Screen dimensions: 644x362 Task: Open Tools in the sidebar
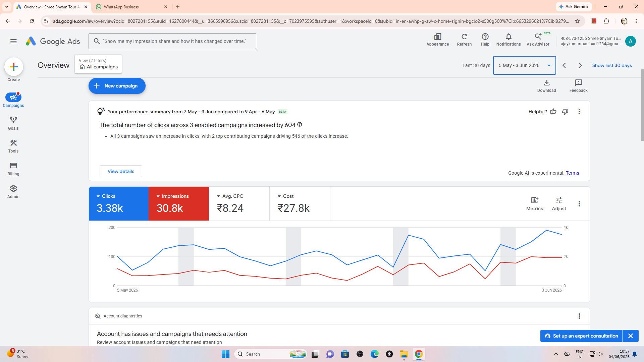pos(13,146)
